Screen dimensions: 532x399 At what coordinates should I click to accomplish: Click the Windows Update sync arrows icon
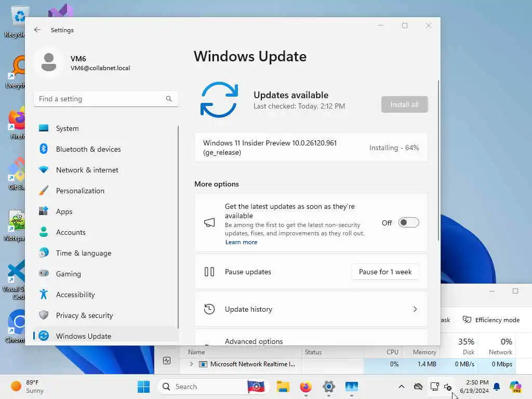click(x=219, y=100)
